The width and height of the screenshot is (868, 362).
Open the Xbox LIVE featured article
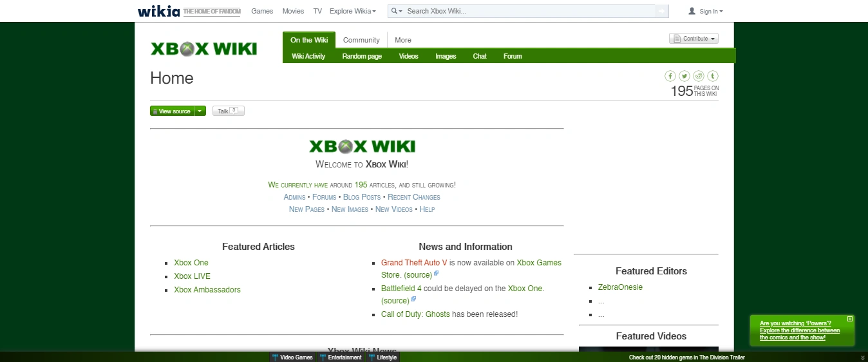tap(192, 276)
